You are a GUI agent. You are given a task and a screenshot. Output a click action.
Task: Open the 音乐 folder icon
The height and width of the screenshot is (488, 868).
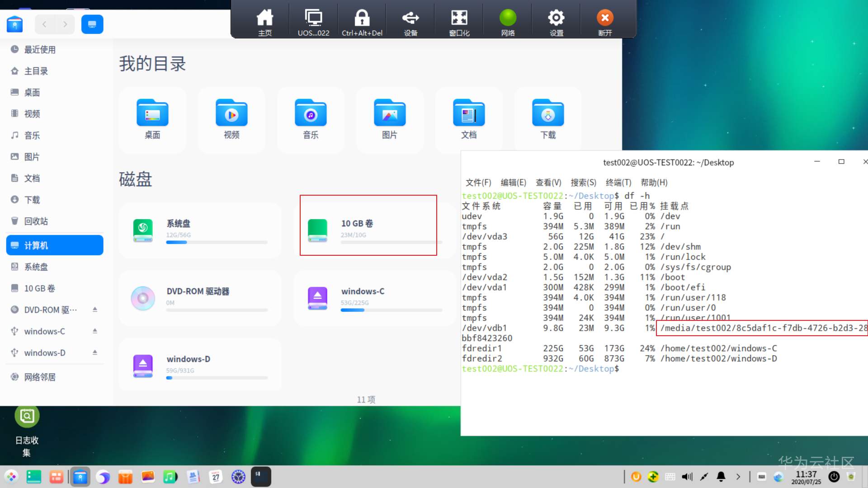(x=311, y=113)
